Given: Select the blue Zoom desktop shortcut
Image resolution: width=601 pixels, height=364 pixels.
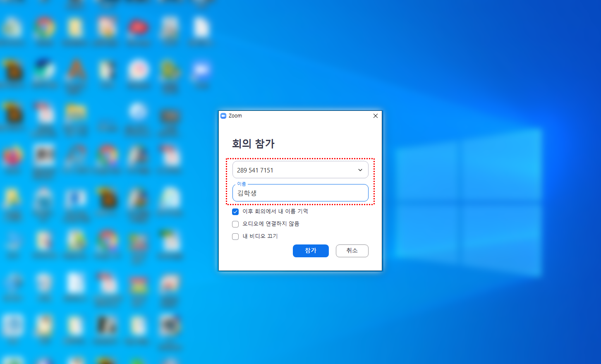Looking at the screenshot, I should [201, 70].
